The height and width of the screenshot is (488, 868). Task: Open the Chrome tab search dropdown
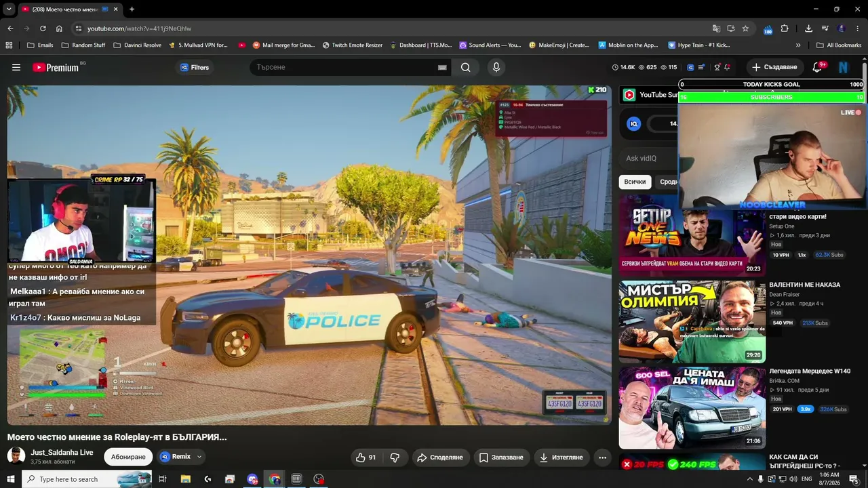9,9
